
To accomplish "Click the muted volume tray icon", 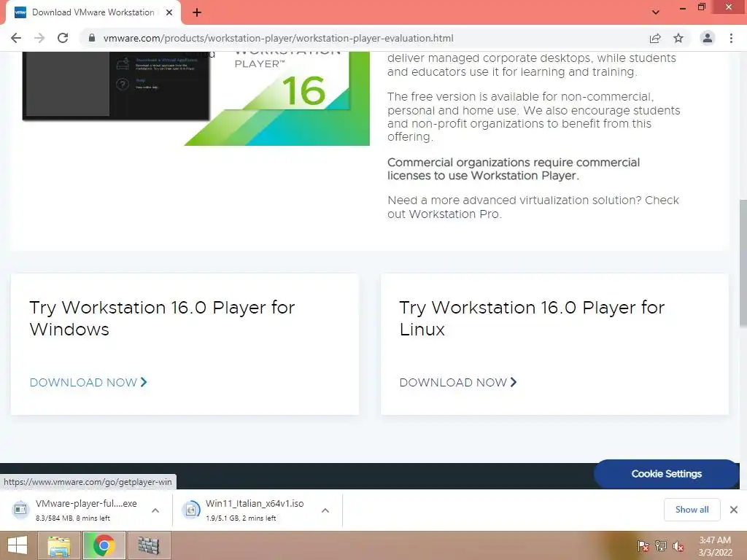I will 678,546.
